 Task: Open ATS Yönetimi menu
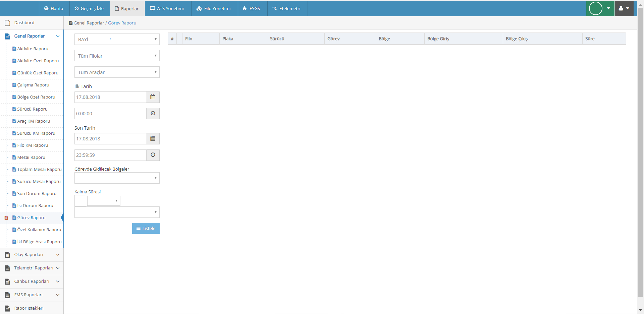[167, 8]
